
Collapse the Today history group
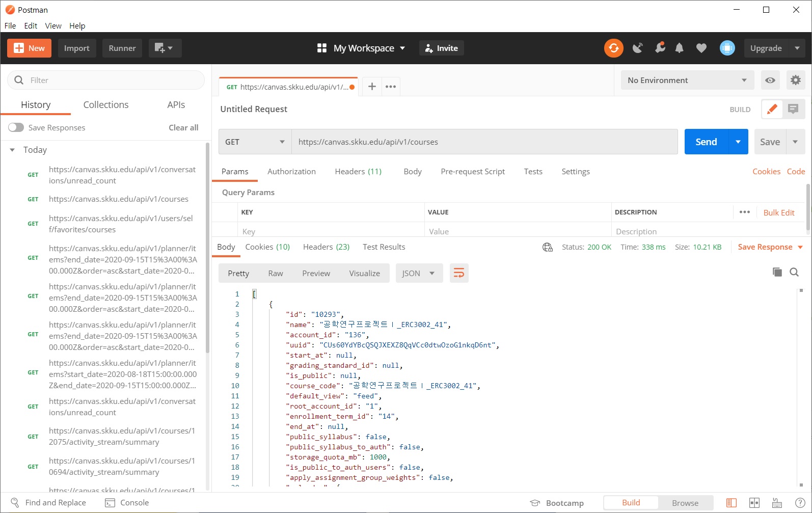(x=12, y=150)
